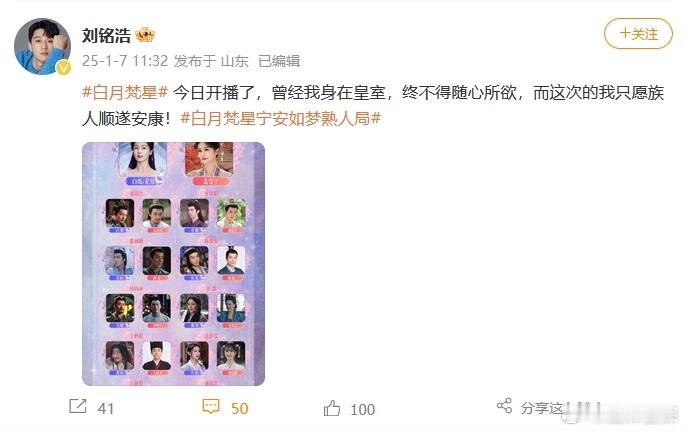The width and height of the screenshot is (686, 432).
Task: View the cast poster image attachment
Action: [x=174, y=264]
